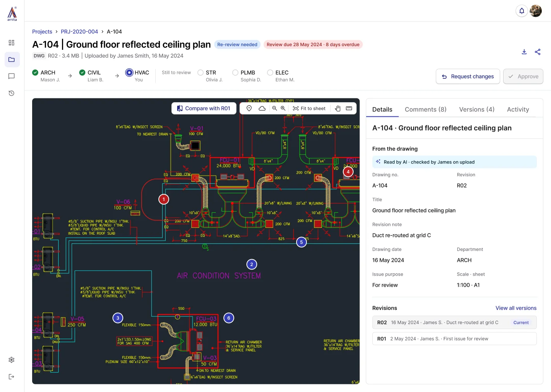Select the measure ruler tool
The width and height of the screenshot is (551, 392).
(x=349, y=108)
